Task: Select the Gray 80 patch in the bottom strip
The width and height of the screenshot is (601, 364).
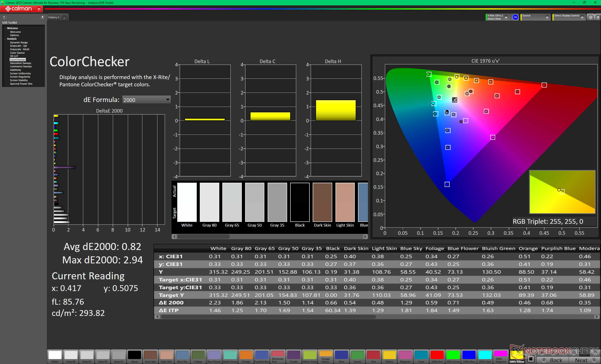Action: coord(71,356)
